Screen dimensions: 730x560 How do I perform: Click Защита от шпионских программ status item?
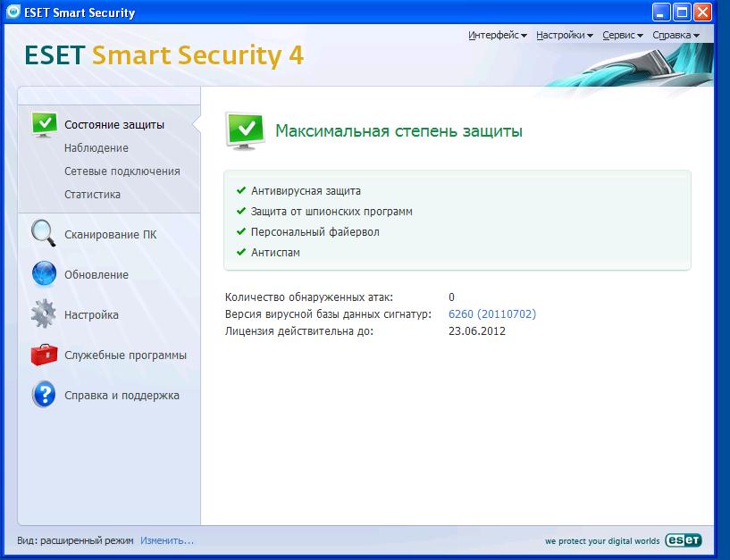coord(331,212)
